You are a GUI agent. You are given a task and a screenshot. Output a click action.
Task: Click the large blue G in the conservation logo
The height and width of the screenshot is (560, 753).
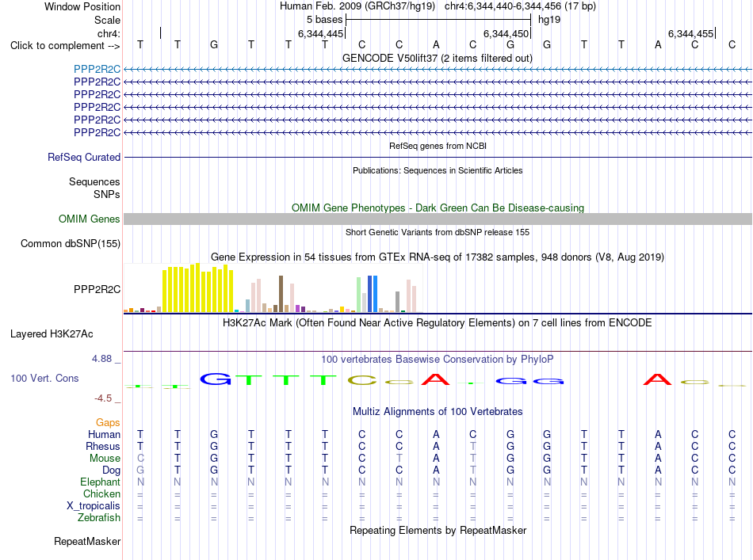pos(215,379)
